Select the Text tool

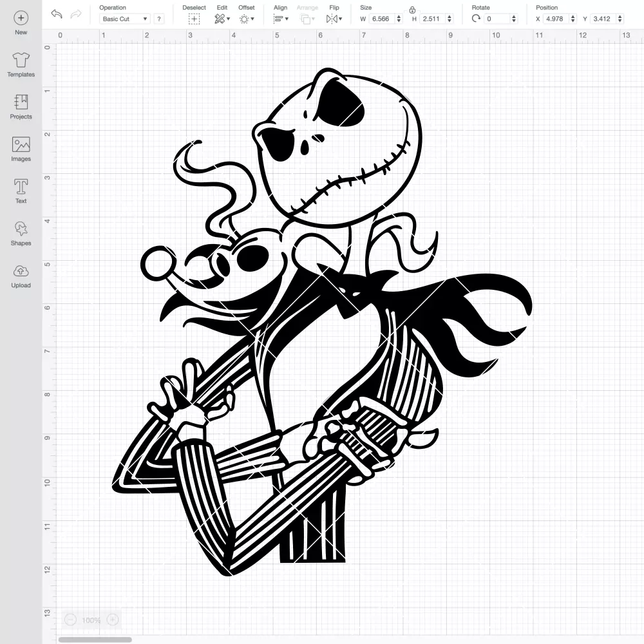coord(21,191)
